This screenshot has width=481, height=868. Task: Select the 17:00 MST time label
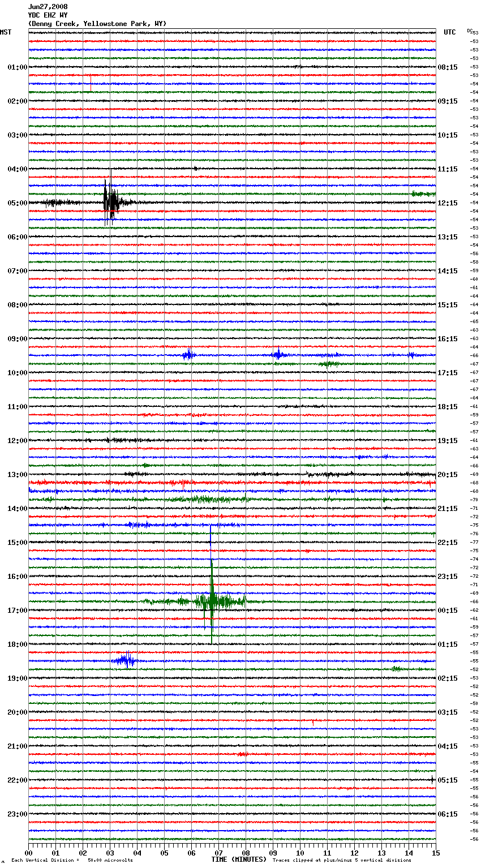18,611
